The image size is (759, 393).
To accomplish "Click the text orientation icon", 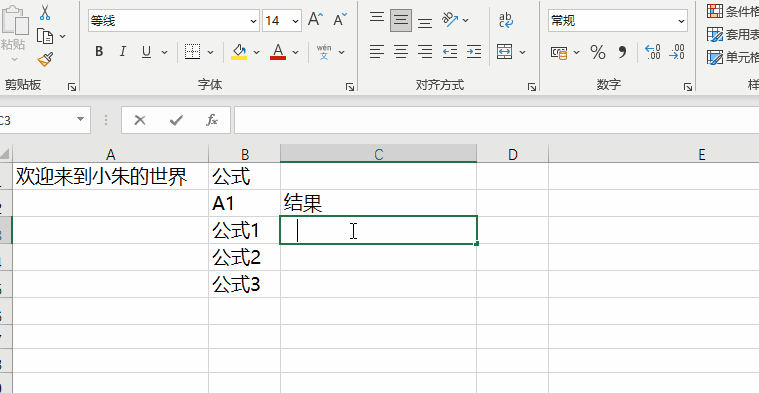I will pos(450,20).
